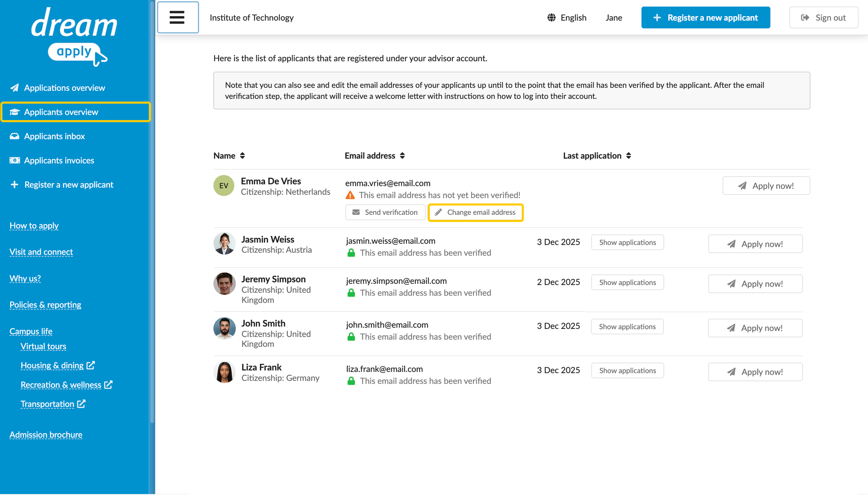Click the liza.frank@email.com address
The width and height of the screenshot is (868, 495).
[384, 369]
